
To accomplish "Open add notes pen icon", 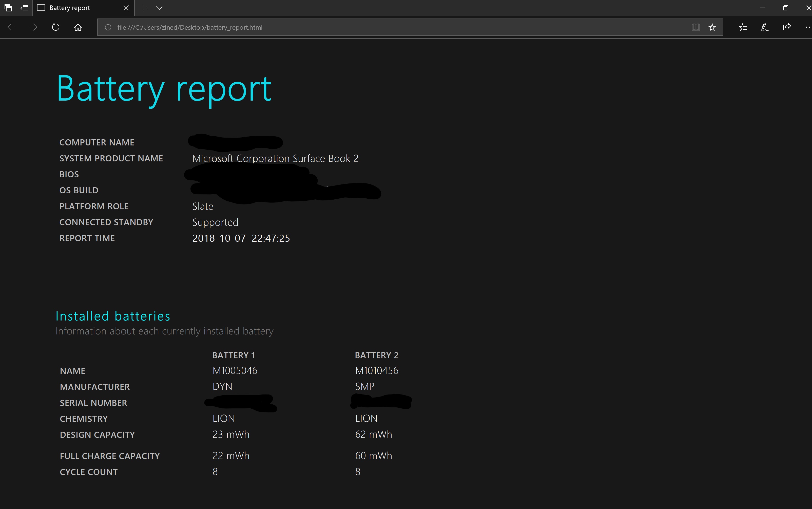I will tap(765, 27).
